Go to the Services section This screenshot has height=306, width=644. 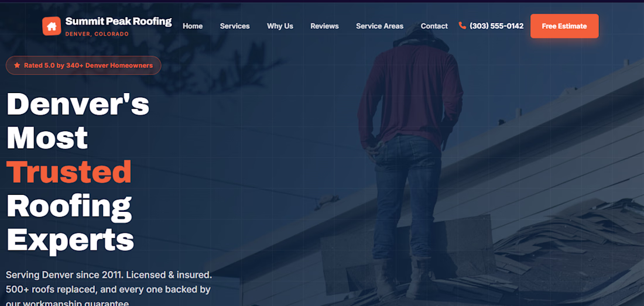[x=235, y=26]
